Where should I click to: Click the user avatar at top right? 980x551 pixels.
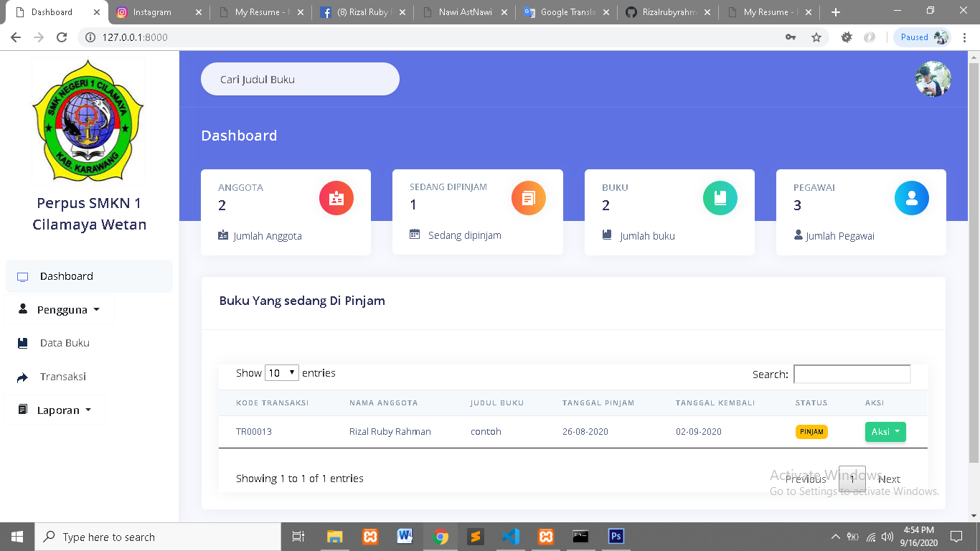click(x=933, y=79)
